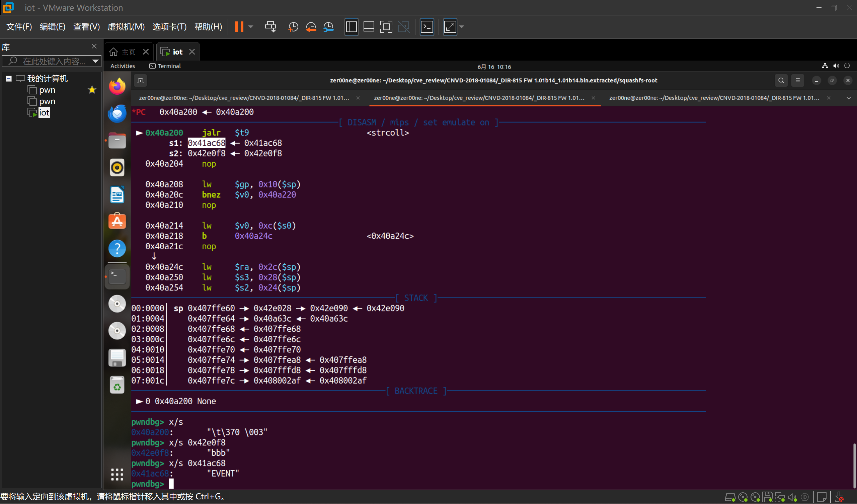Image resolution: width=857 pixels, height=504 pixels.
Task: Click the terminal vertical scrollbar
Action: [854, 465]
